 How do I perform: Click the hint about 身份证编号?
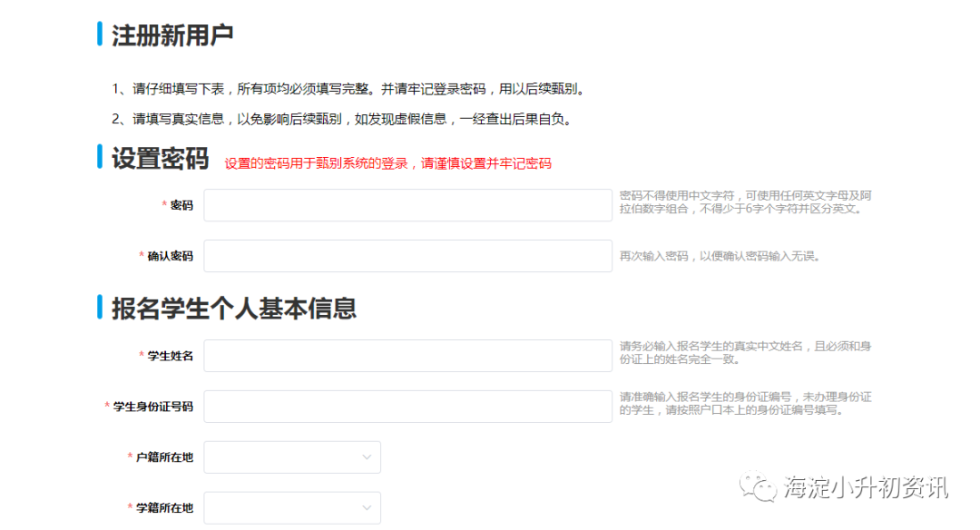[745, 404]
